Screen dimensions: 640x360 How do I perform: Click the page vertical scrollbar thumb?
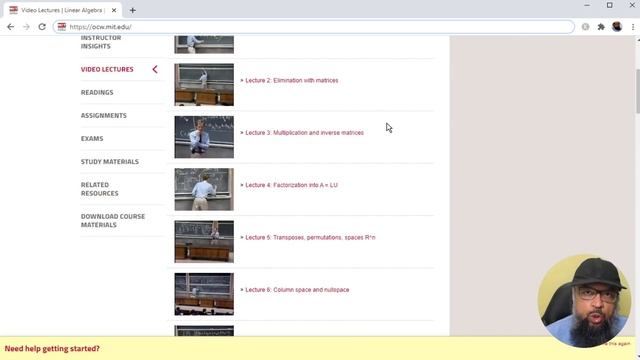(638, 91)
